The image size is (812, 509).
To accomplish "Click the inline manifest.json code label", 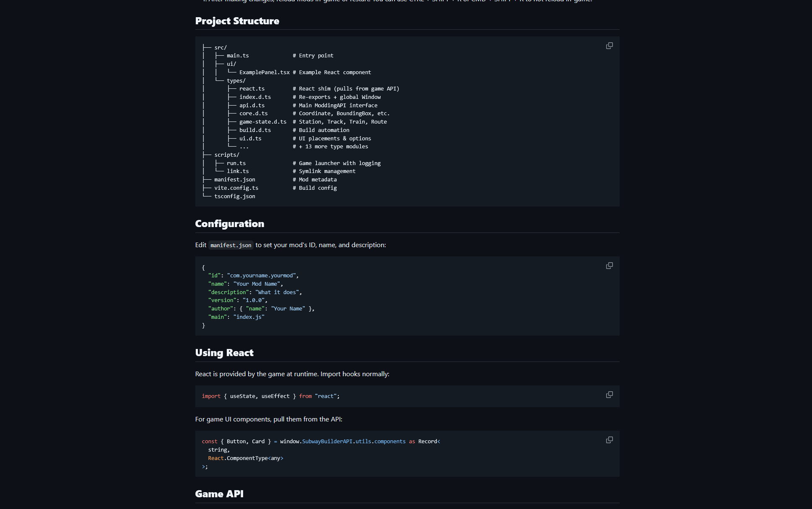I will [231, 245].
